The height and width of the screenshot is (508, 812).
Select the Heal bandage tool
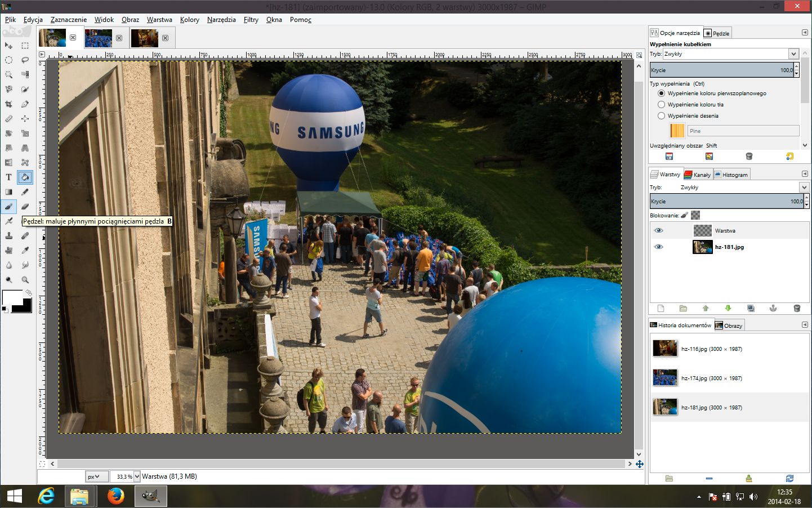[x=25, y=236]
